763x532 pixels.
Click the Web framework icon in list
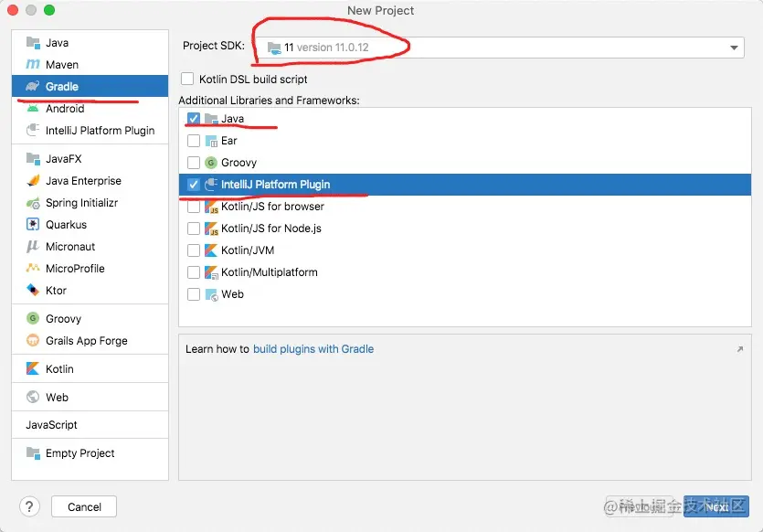pos(211,294)
